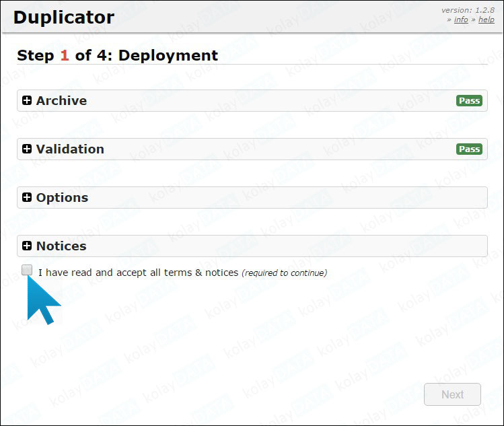Click the green Pass badge for Archive
504x426 pixels.
[469, 101]
